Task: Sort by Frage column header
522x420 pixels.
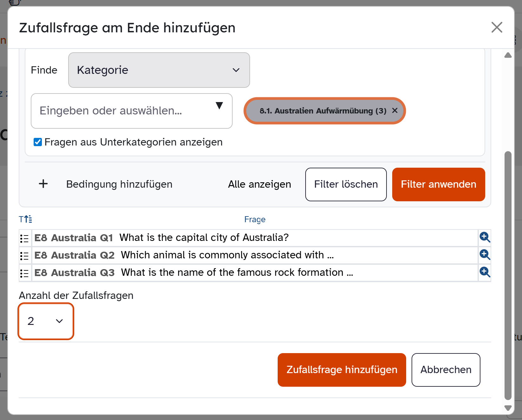Action: pos(254,219)
